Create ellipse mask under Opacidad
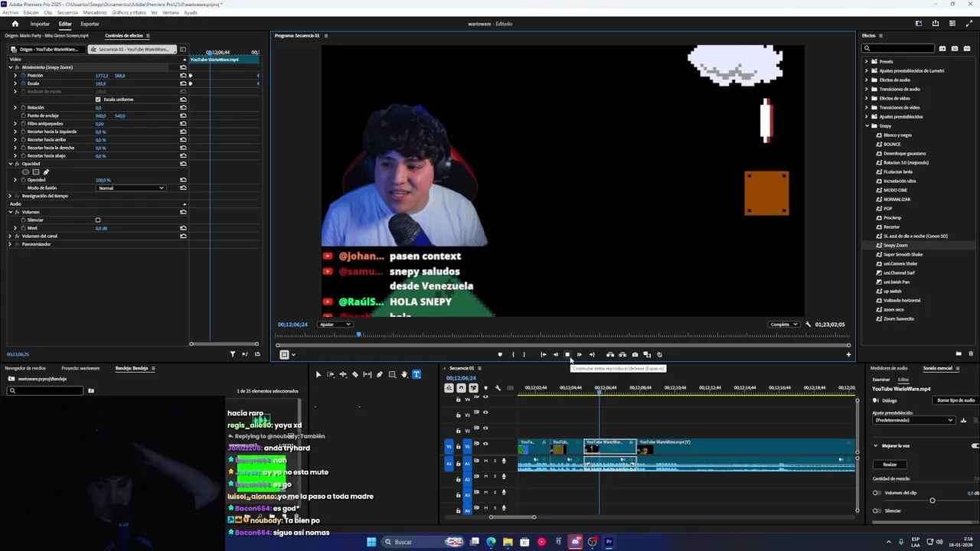Screen dimensions: 980x551 pos(26,171)
